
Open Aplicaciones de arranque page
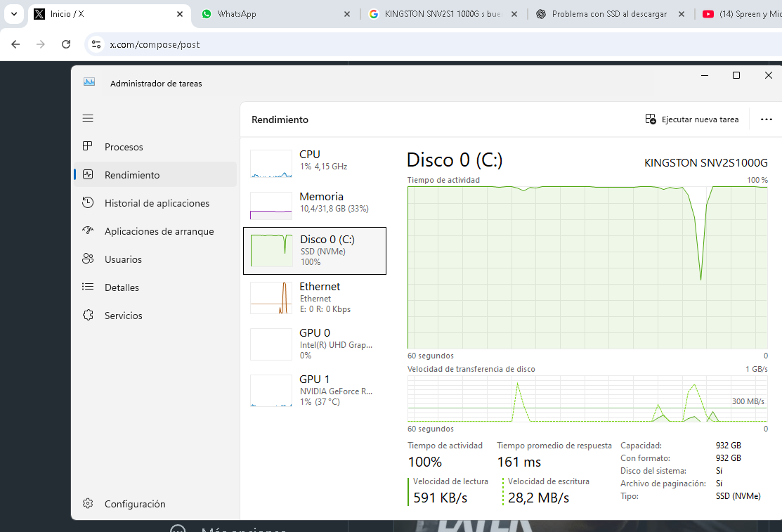155,231
